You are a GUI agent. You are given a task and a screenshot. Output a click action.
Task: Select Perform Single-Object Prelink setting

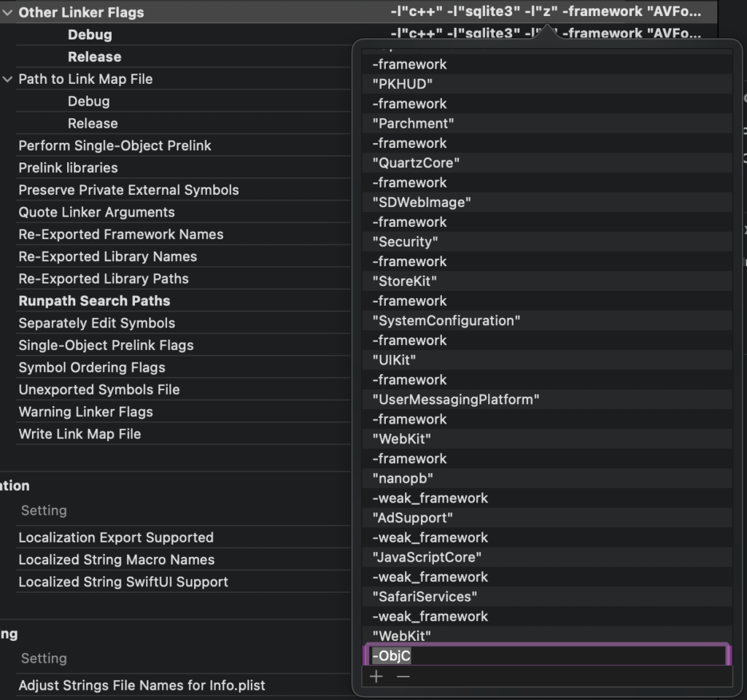[x=115, y=146]
